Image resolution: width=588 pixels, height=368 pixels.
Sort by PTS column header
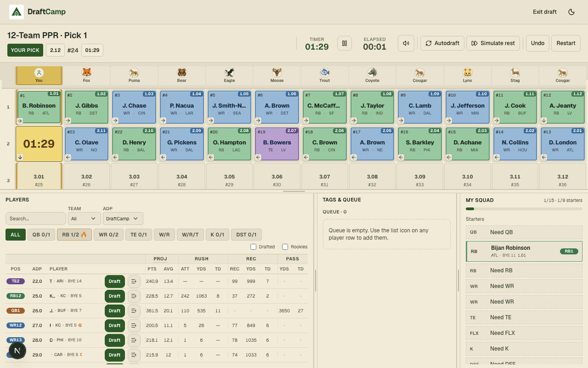coord(152,269)
